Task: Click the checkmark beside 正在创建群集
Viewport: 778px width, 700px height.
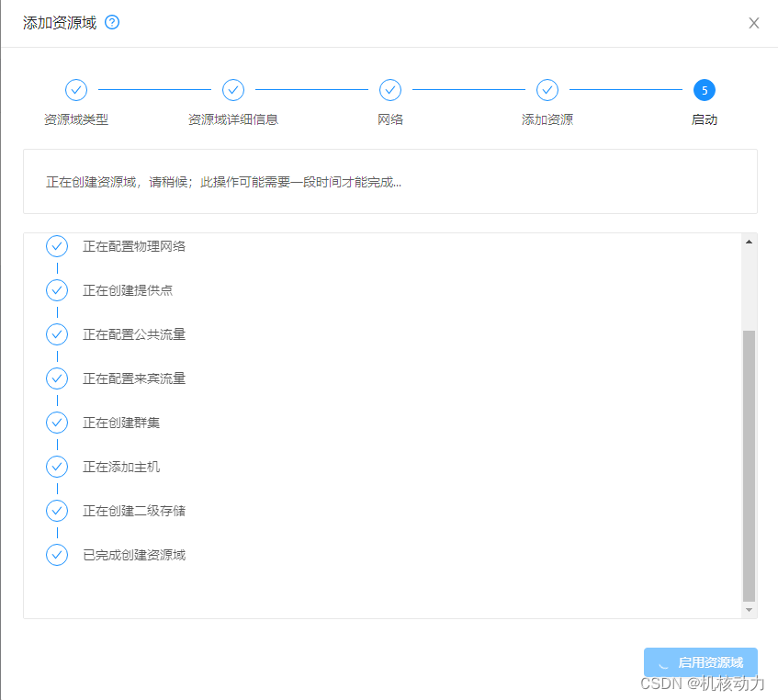Action: pyautogui.click(x=57, y=423)
